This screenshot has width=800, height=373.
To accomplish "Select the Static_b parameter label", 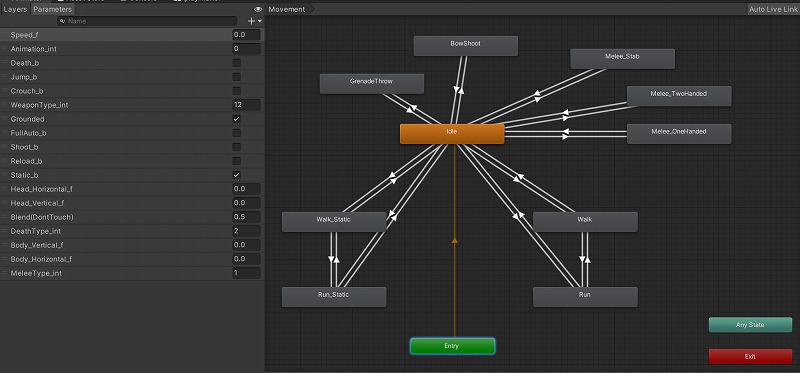I will point(24,175).
